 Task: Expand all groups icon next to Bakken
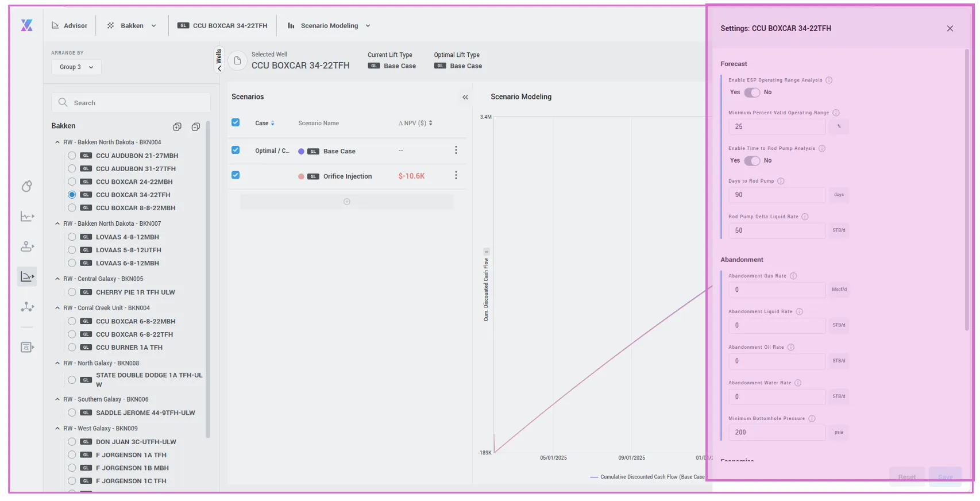(177, 126)
